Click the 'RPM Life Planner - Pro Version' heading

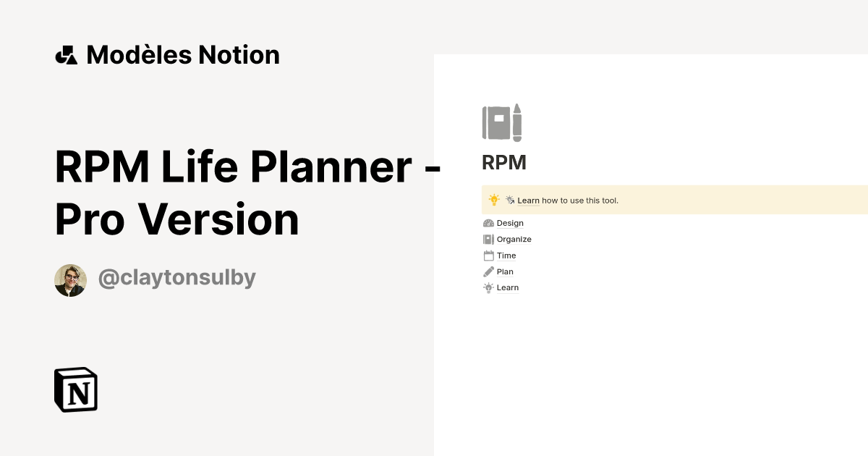246,192
